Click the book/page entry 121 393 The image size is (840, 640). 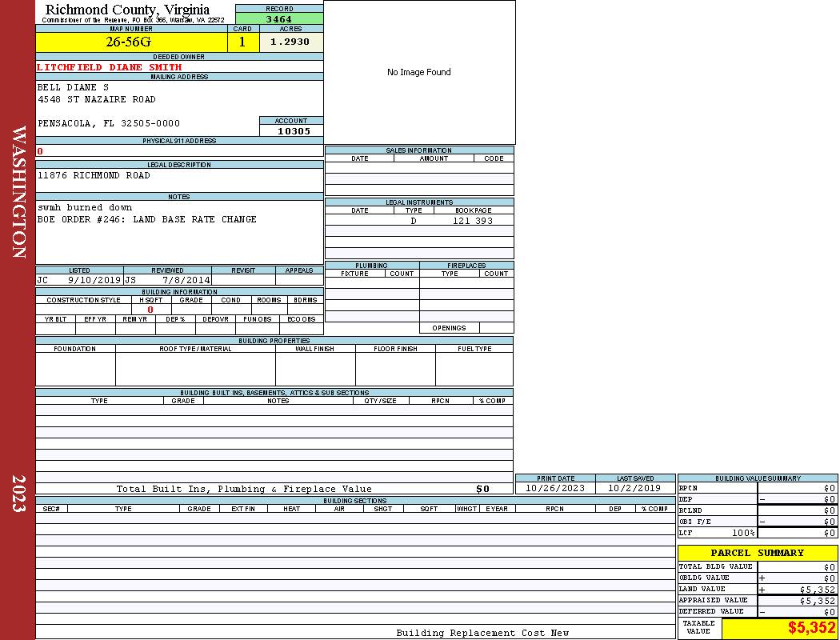pos(473,221)
